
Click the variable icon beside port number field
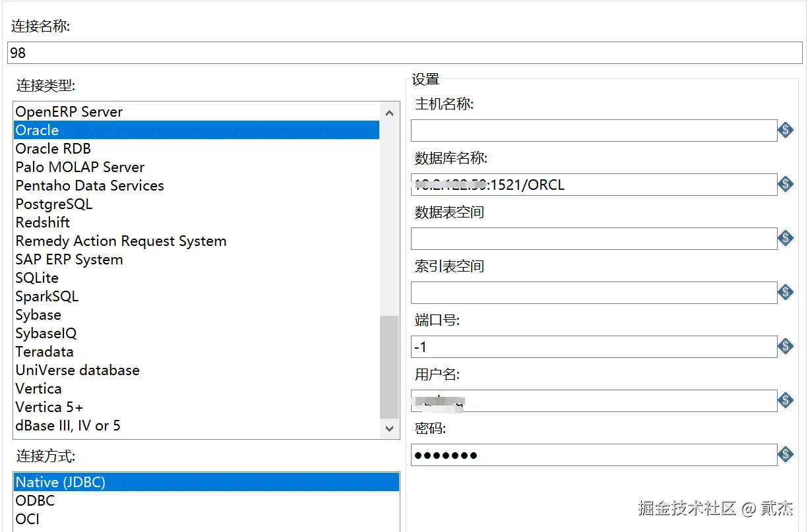pos(786,346)
